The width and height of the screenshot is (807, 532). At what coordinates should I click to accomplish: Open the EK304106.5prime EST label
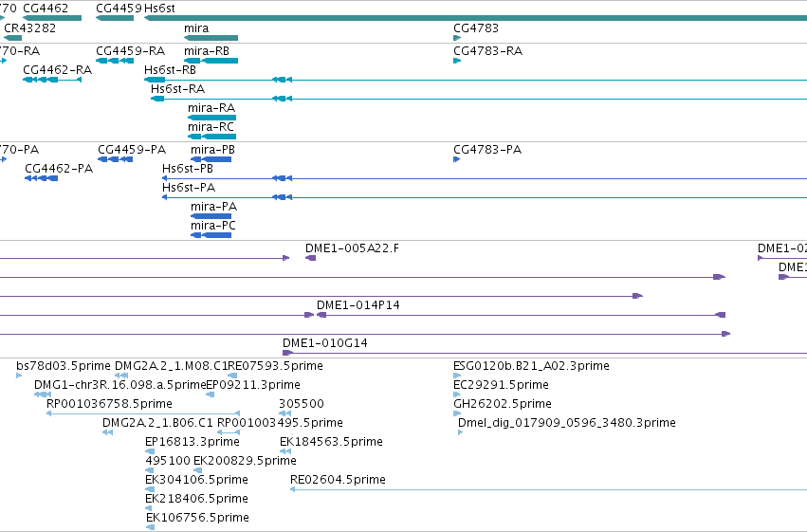(x=196, y=480)
